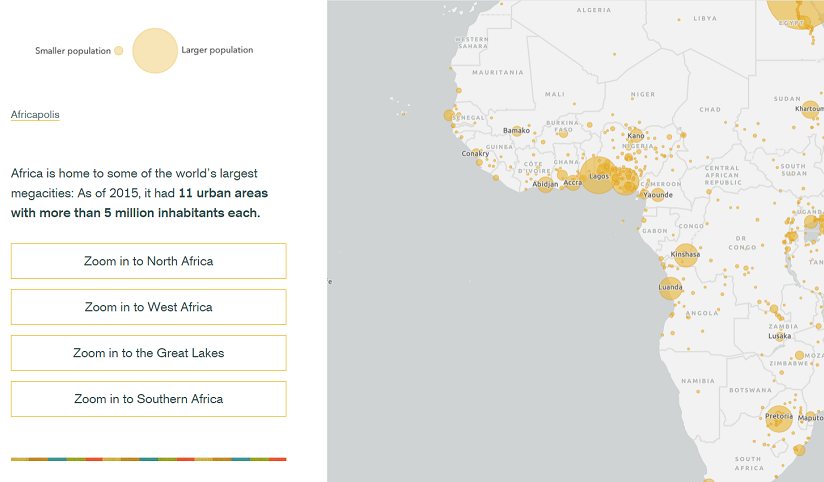824x482 pixels.
Task: Click the WESTERN SAHARA label
Action: (x=471, y=43)
